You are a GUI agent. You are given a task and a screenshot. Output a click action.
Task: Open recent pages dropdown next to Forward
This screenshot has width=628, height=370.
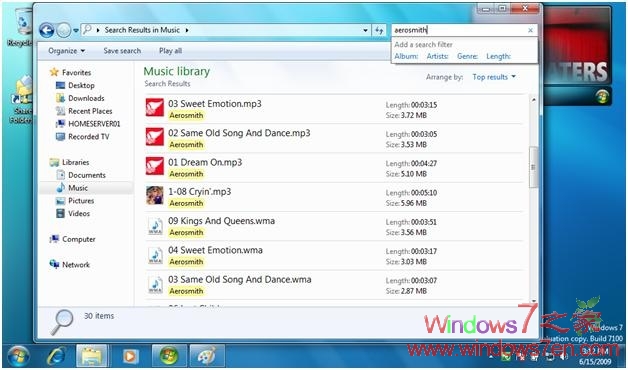tap(76, 30)
